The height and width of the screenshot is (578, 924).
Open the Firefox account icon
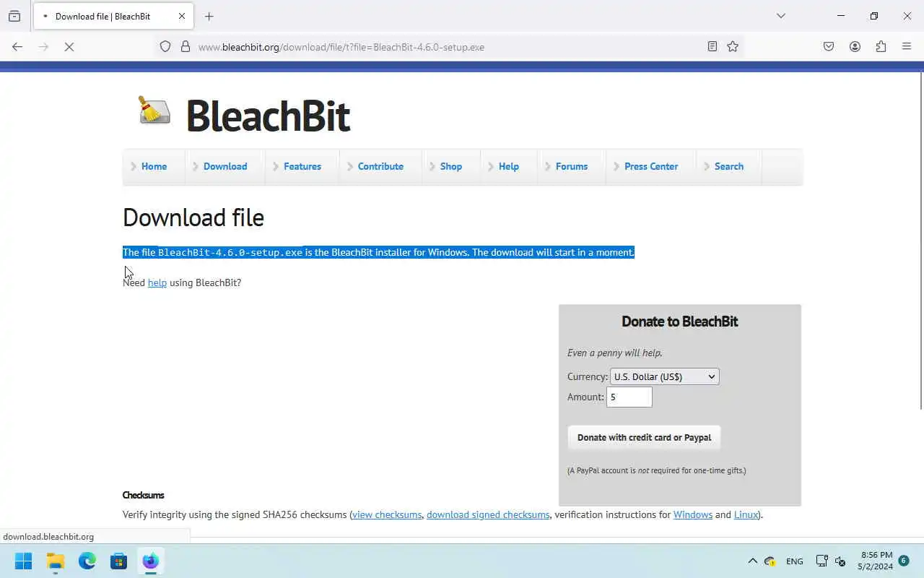click(x=855, y=47)
